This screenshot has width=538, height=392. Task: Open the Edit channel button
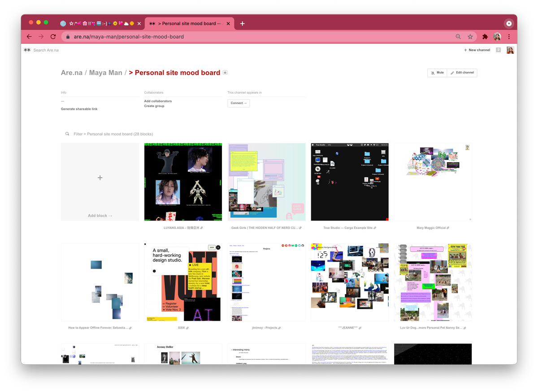point(462,73)
